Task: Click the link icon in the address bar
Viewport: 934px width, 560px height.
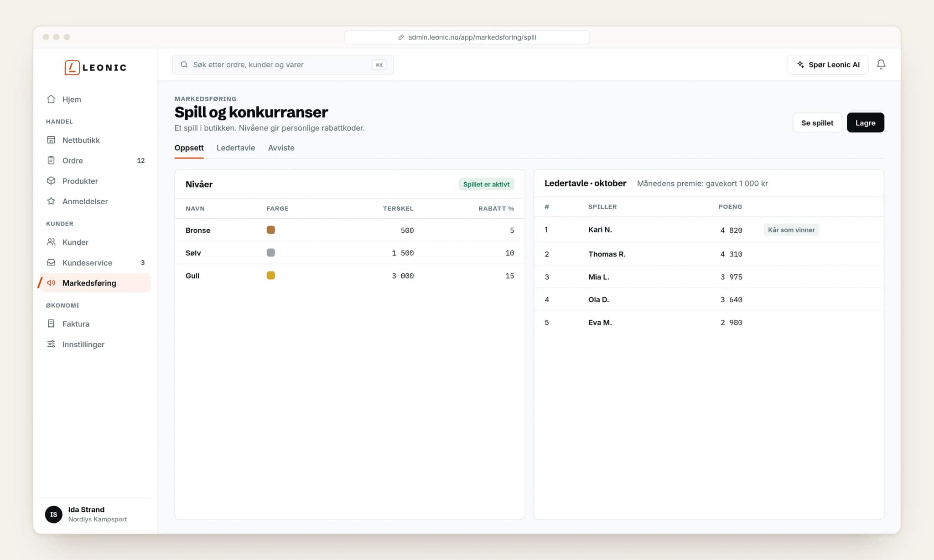Action: click(401, 37)
